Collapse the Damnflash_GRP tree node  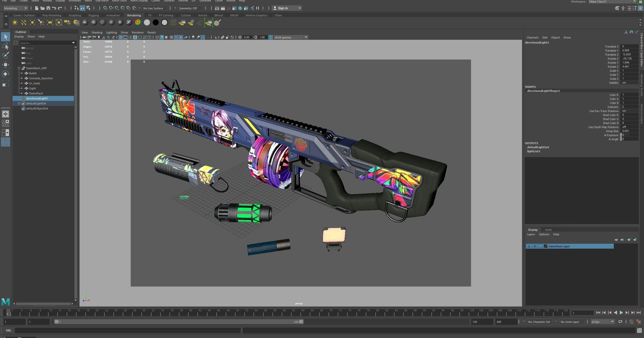pos(19,68)
